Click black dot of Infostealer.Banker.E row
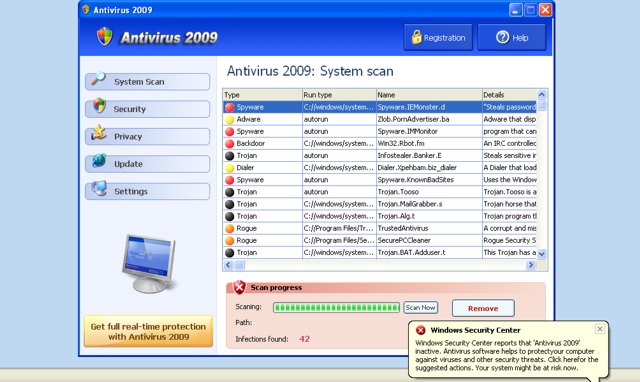This screenshot has width=640, height=382. (229, 156)
